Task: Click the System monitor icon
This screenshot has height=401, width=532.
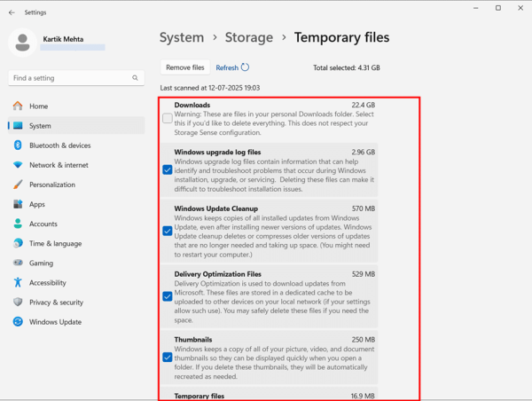Action: 18,126
